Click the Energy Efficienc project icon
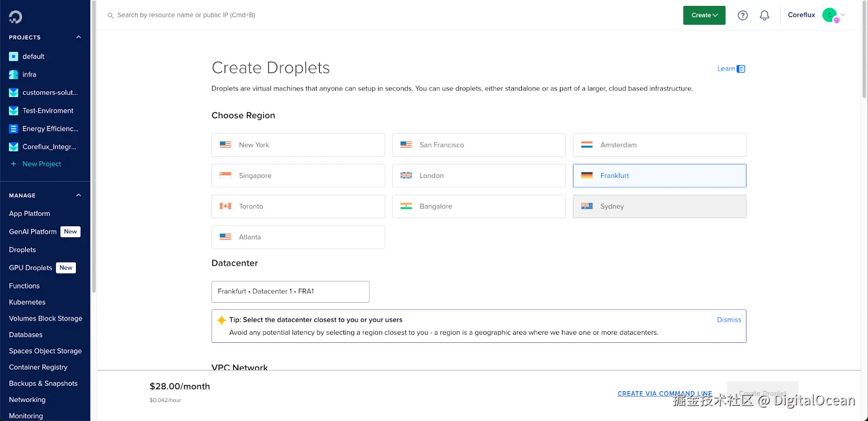The width and height of the screenshot is (868, 421). point(14,129)
